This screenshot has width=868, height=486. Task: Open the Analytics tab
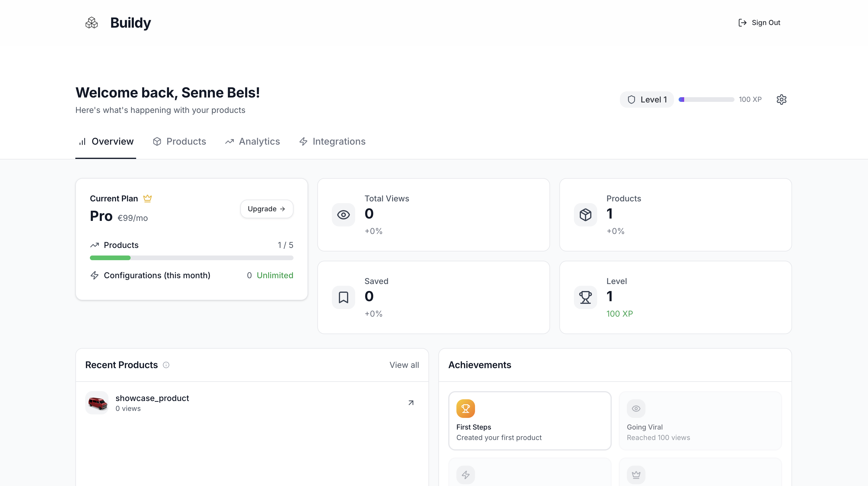(253, 141)
